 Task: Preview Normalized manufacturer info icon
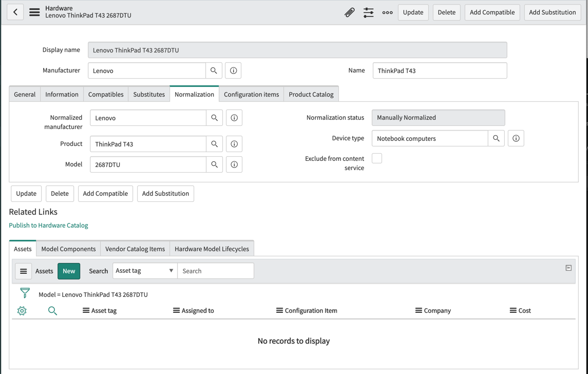pos(234,118)
